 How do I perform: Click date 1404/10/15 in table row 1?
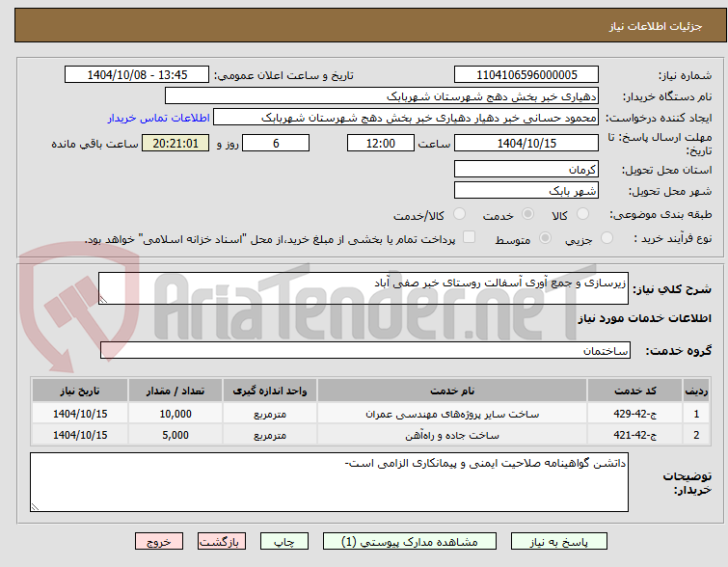(x=80, y=414)
